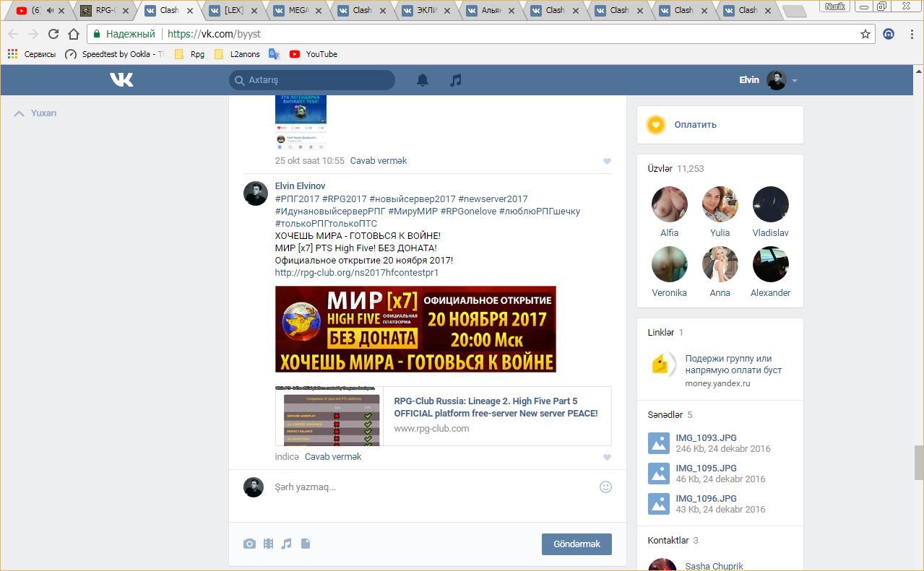Like the 25 okt comment
Viewport: 924px width, 571px height.
(607, 162)
